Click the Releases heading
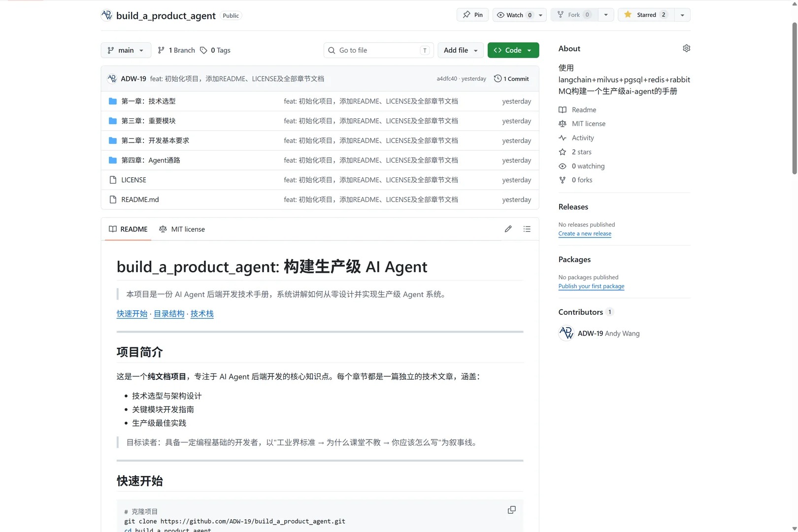 [573, 207]
